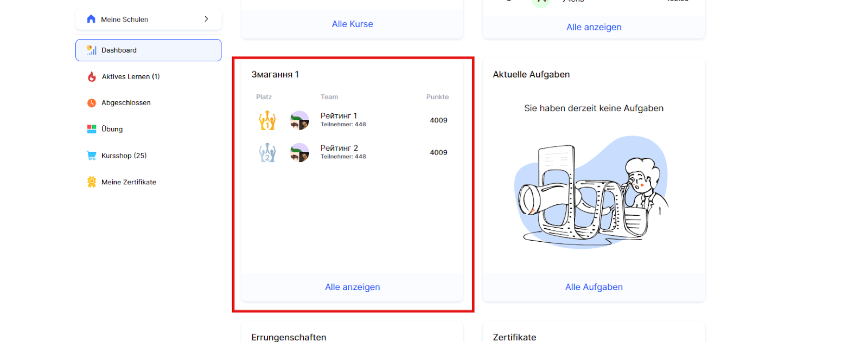This screenshot has height=342, width=868.
Task: Click the no-tasks illustration in Aktuelle Aufgaben
Action: pos(591,192)
